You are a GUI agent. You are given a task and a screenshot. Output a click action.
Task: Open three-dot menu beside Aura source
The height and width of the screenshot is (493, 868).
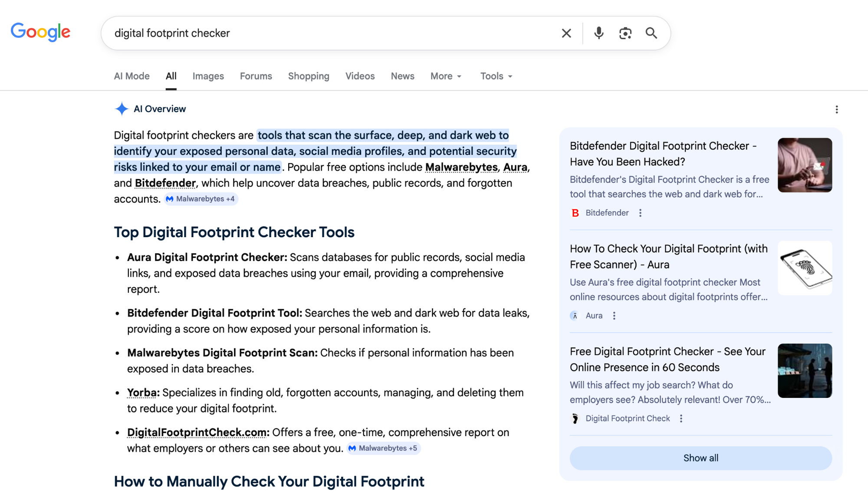[x=614, y=316]
